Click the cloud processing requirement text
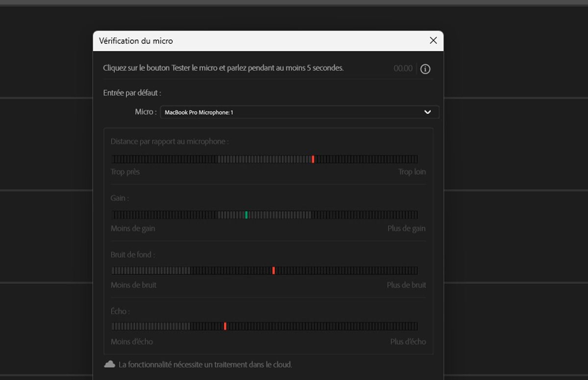The height and width of the screenshot is (380, 588). (x=205, y=365)
